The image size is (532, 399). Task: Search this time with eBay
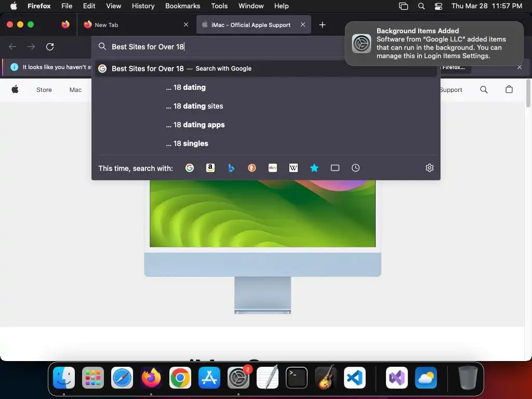pos(273,168)
